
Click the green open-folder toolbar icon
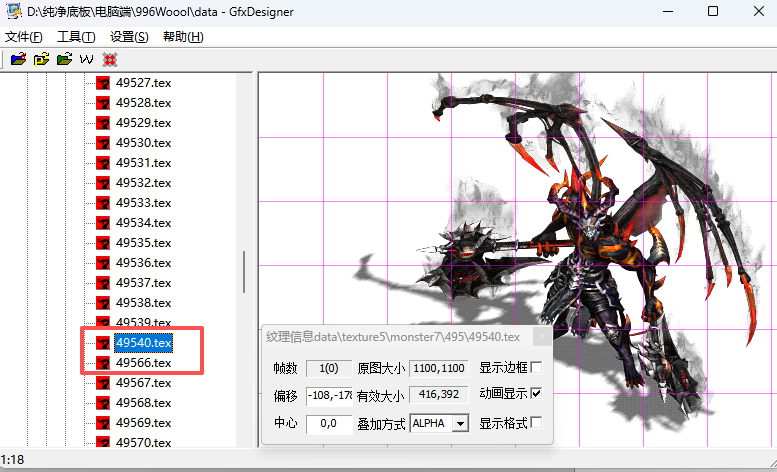pyautogui.click(x=64, y=59)
